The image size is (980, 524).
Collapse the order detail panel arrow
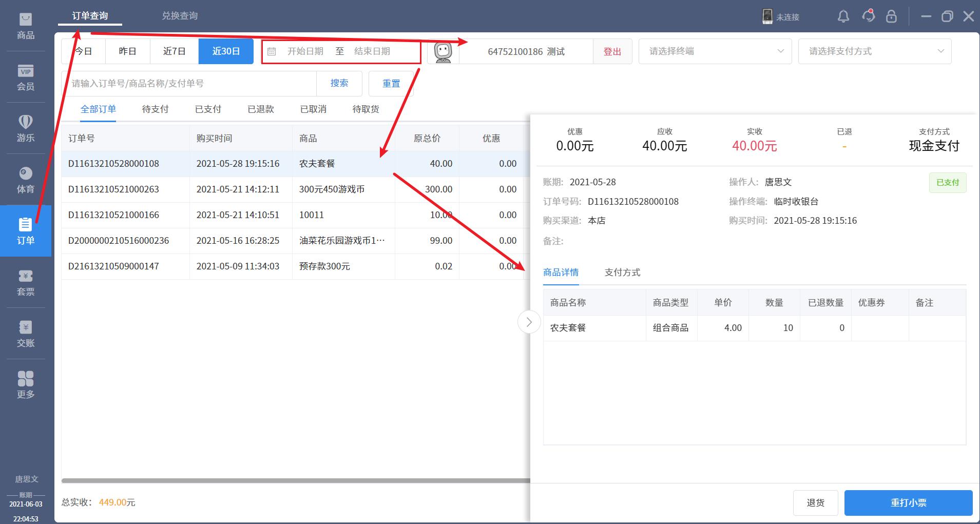(x=529, y=322)
